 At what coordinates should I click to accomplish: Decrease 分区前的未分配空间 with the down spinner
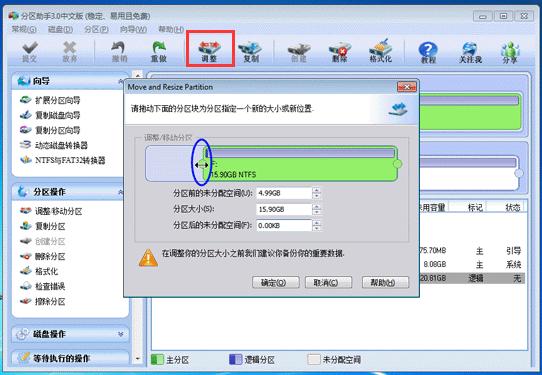click(x=316, y=196)
